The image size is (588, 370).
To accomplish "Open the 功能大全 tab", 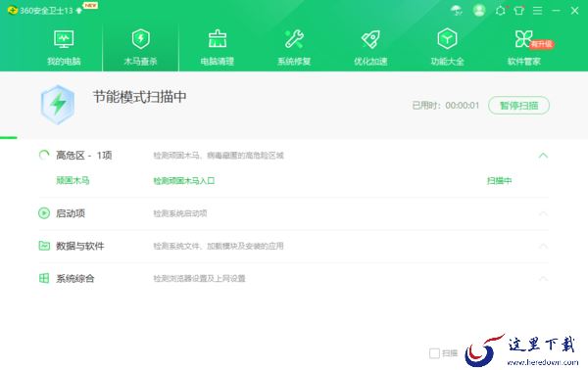I will pos(448,48).
